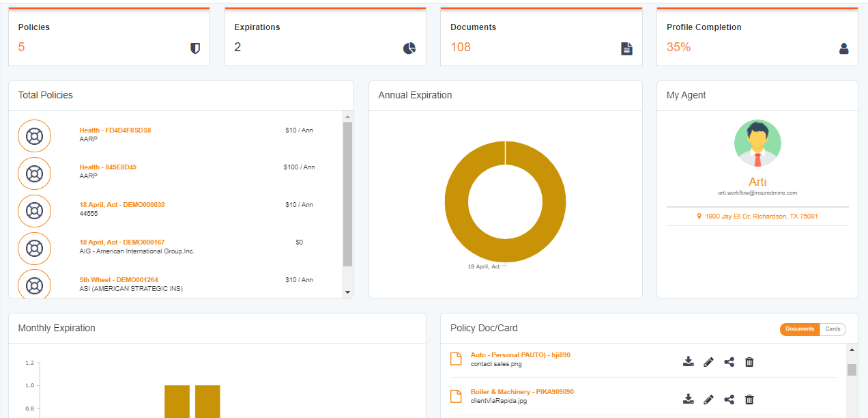Open agent profile by clicking Arti

757,182
